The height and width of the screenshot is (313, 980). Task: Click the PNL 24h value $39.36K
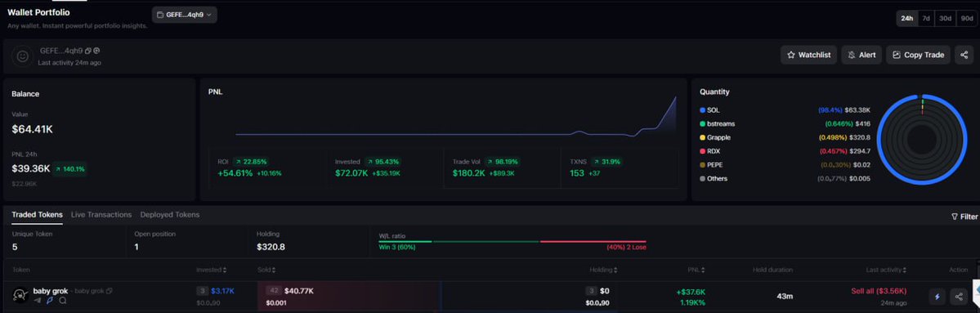(30, 168)
